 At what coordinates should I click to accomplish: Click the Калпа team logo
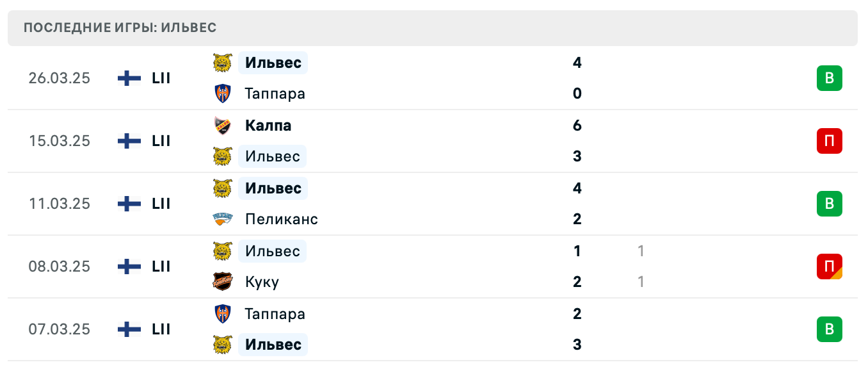pyautogui.click(x=222, y=126)
